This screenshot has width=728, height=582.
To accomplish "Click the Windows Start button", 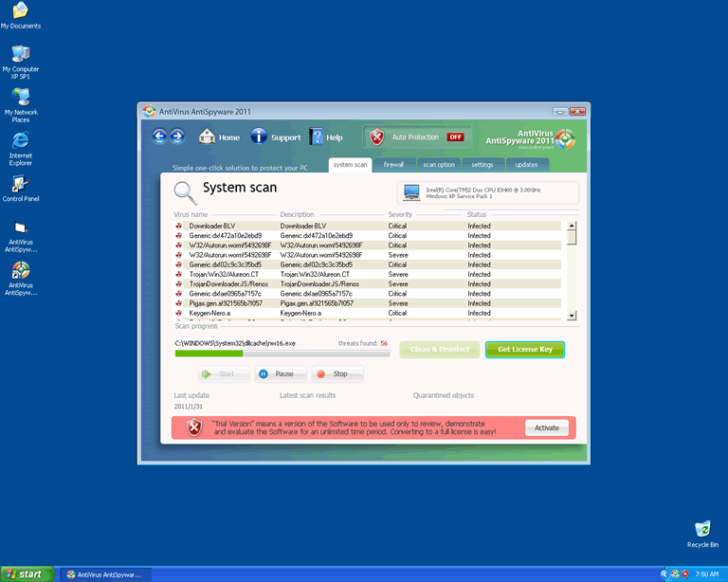I will (26, 573).
